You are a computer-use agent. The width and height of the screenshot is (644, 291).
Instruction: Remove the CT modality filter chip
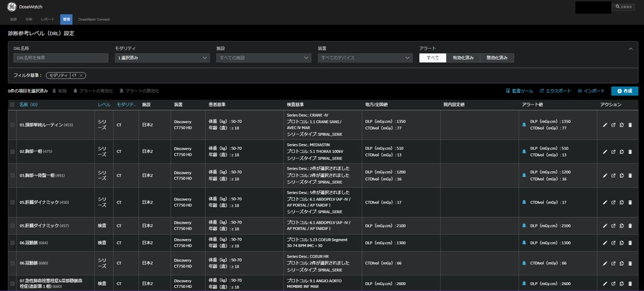click(81, 76)
